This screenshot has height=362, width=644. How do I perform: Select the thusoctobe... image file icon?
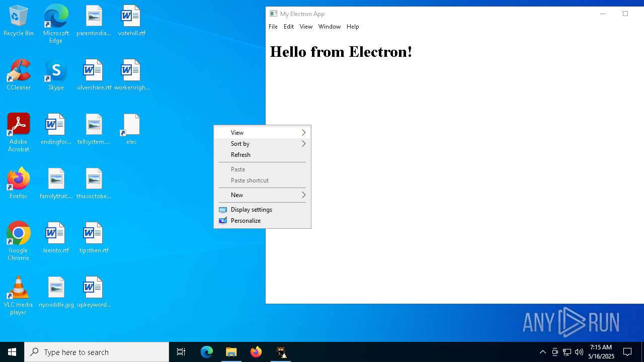click(x=94, y=184)
